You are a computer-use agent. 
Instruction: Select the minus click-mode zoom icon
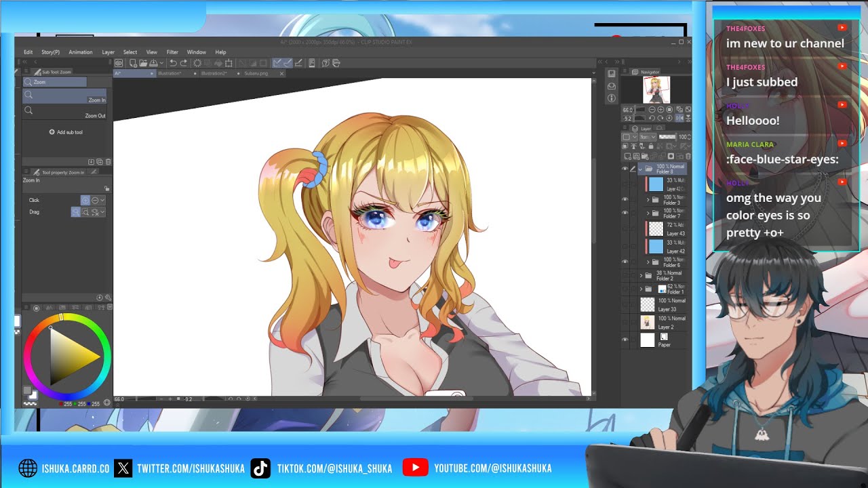point(95,200)
